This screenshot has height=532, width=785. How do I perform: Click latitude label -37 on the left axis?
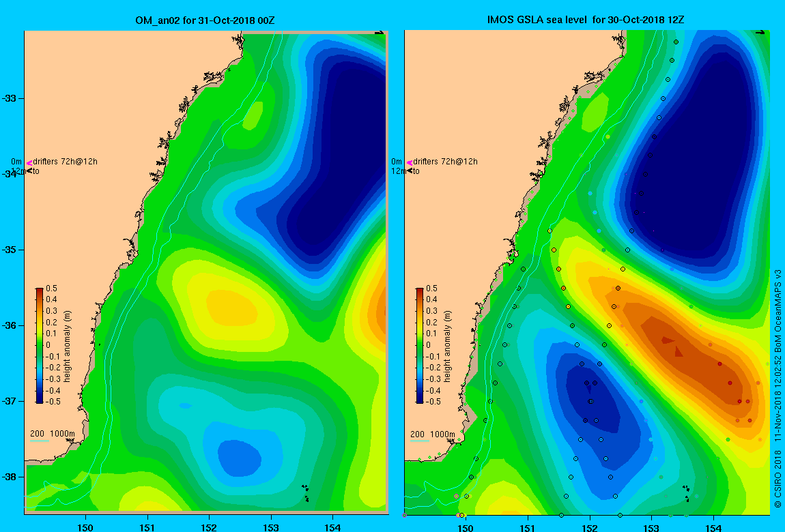pyautogui.click(x=10, y=402)
